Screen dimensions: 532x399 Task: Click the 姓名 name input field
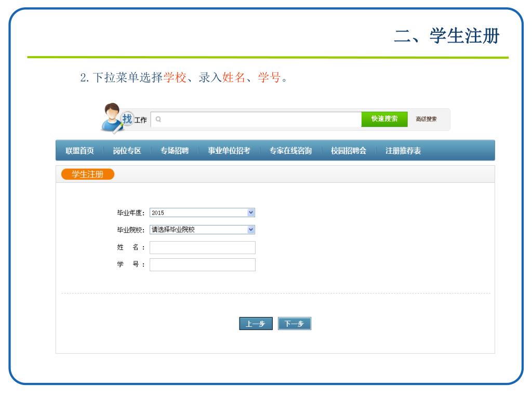coord(202,247)
